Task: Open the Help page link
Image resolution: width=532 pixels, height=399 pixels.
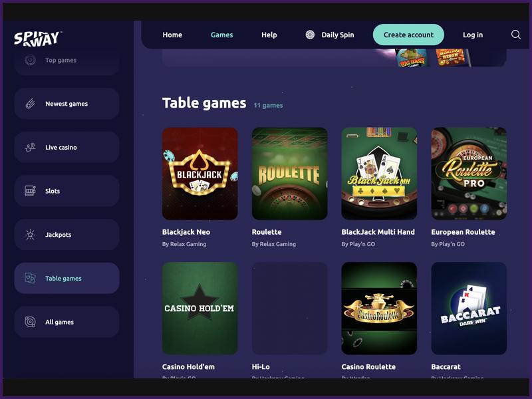Action: coord(269,35)
